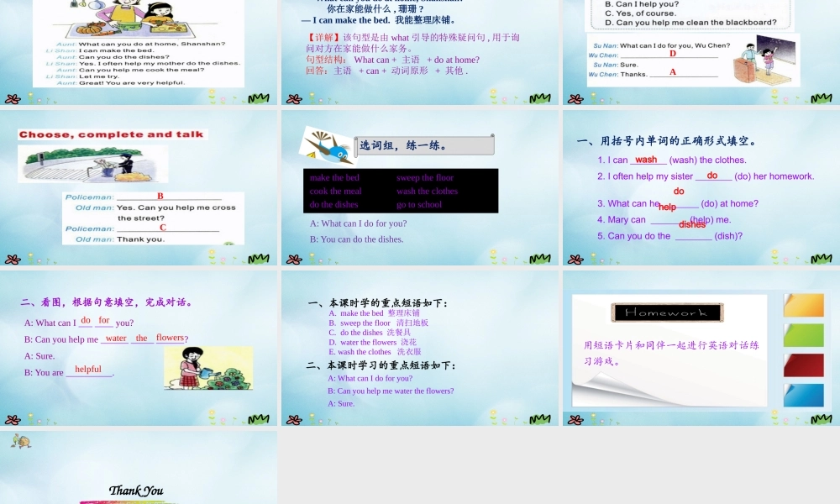Click the red answer 'water' in line B
This screenshot has height=504, width=840.
[116, 338]
